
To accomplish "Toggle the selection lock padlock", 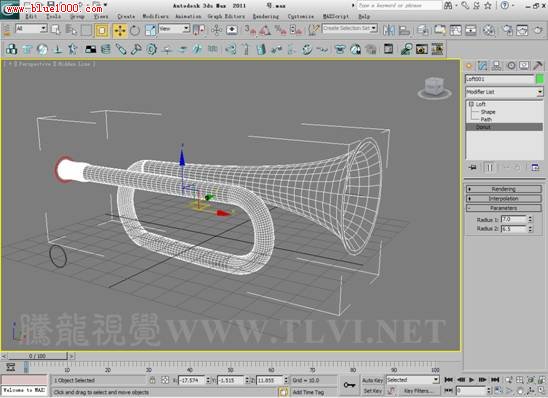I will (x=152, y=380).
